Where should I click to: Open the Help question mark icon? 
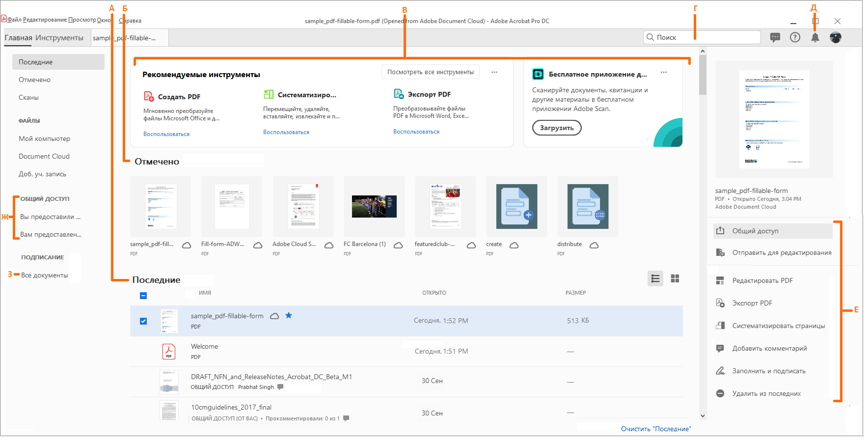pyautogui.click(x=795, y=37)
